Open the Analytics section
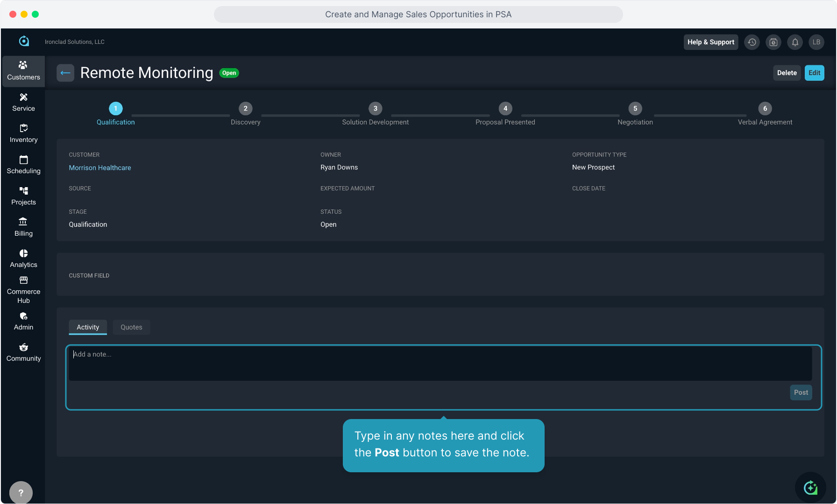The image size is (837, 504). coord(23,259)
